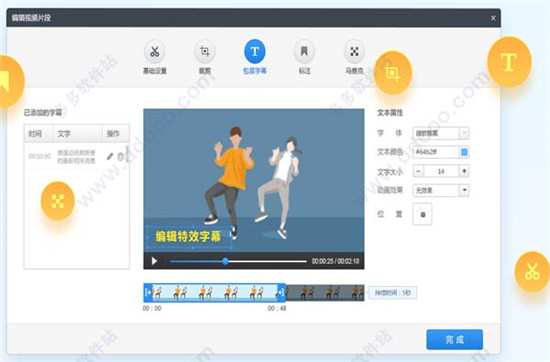This screenshot has height=362, width=550.
Task: Click the selected clip thumbnails in the timeline
Action: pyautogui.click(x=215, y=292)
